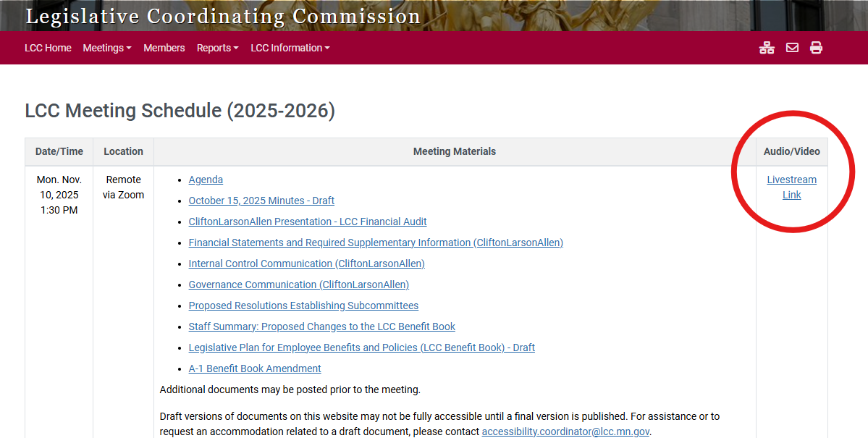View the A-1 Benefit Book Amendment

[255, 368]
